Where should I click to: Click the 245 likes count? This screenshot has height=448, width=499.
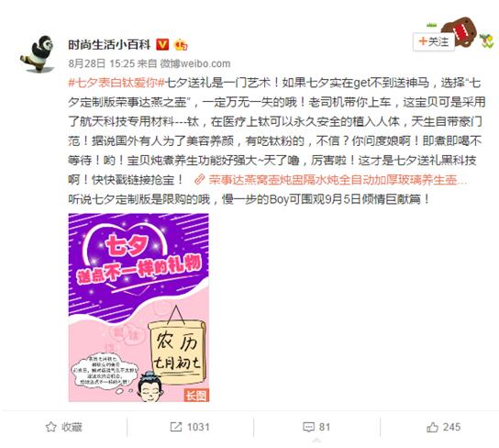click(x=452, y=427)
